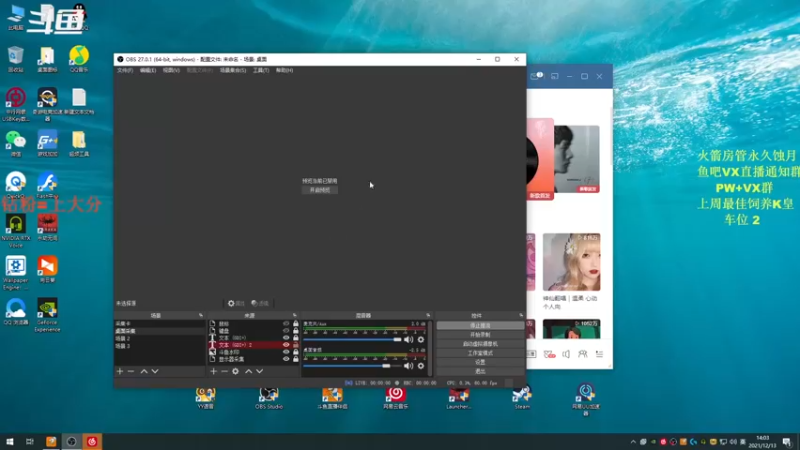
Task: Open mail icon in music window title bar
Action: [536, 76]
